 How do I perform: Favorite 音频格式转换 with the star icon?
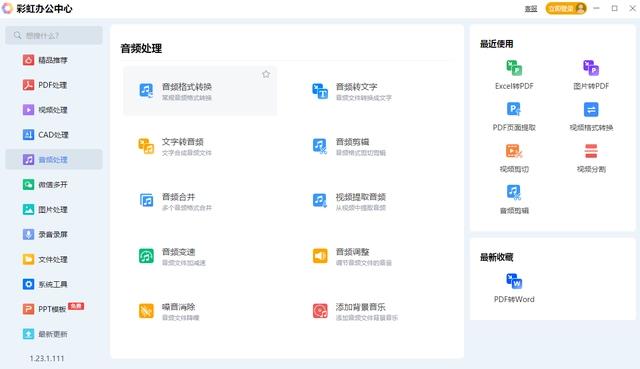click(266, 74)
